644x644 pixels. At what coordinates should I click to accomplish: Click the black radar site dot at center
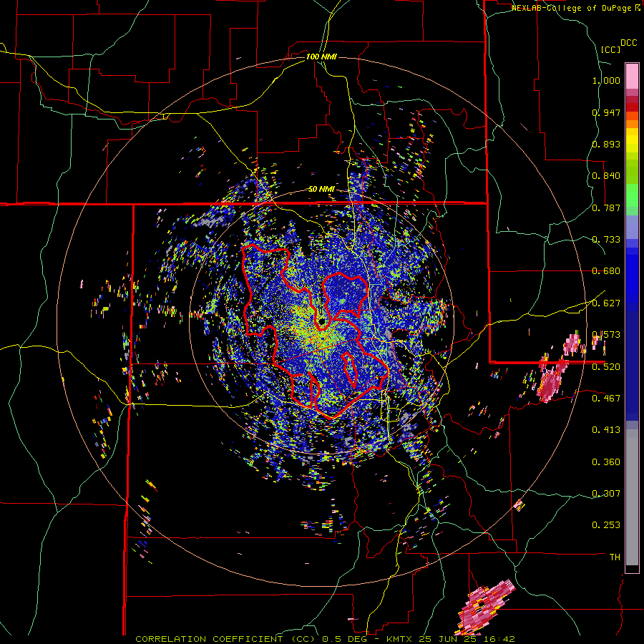(321, 321)
